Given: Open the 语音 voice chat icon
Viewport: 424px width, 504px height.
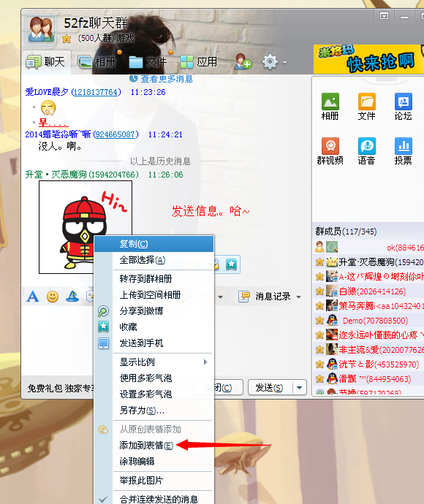Looking at the screenshot, I should [366, 151].
